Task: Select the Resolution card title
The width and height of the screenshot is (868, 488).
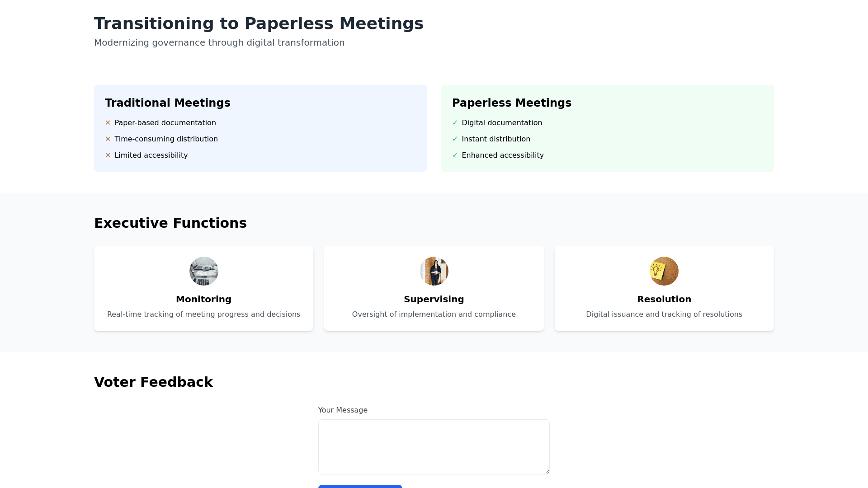Action: pos(664,299)
